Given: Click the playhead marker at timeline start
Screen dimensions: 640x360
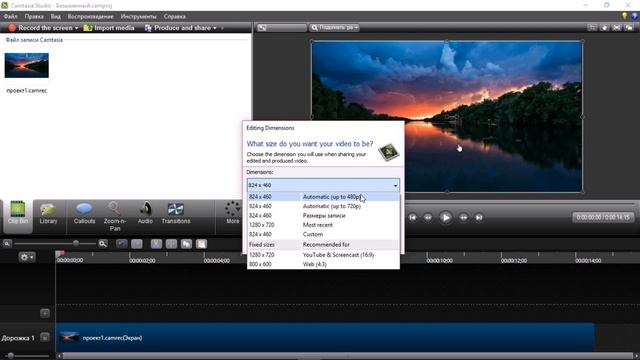Looking at the screenshot, I should 60,254.
